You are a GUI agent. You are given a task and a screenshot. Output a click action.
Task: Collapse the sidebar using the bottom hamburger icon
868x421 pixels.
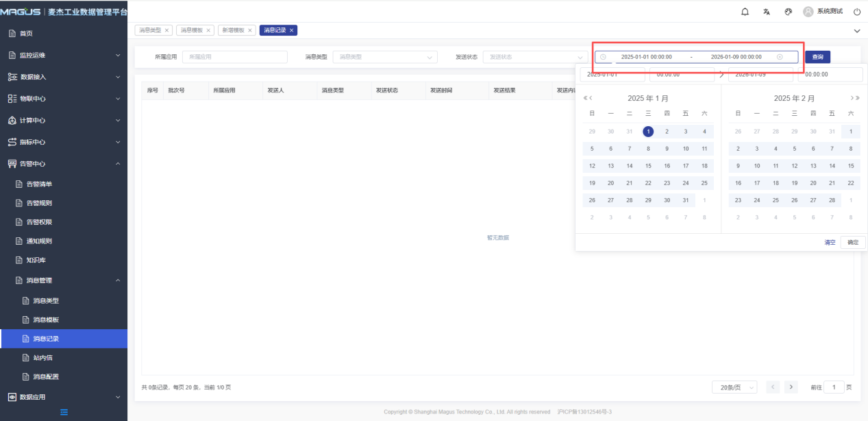[64, 412]
